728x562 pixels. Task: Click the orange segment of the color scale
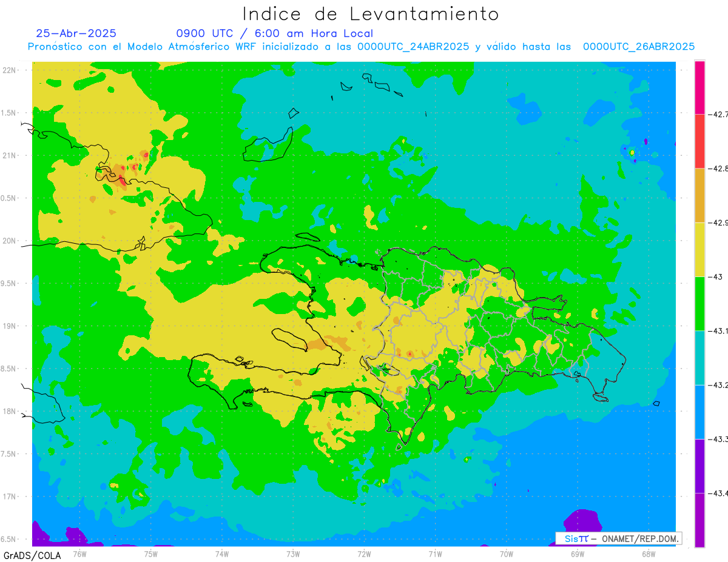pos(699,195)
